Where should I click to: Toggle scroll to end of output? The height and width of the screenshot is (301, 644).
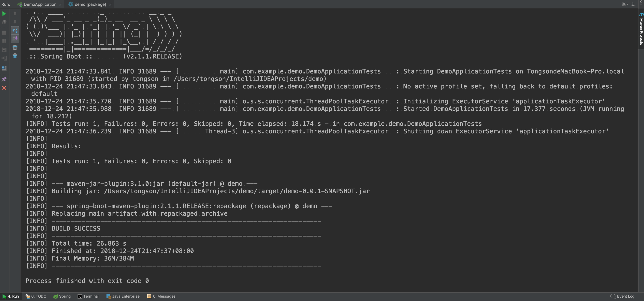click(15, 39)
